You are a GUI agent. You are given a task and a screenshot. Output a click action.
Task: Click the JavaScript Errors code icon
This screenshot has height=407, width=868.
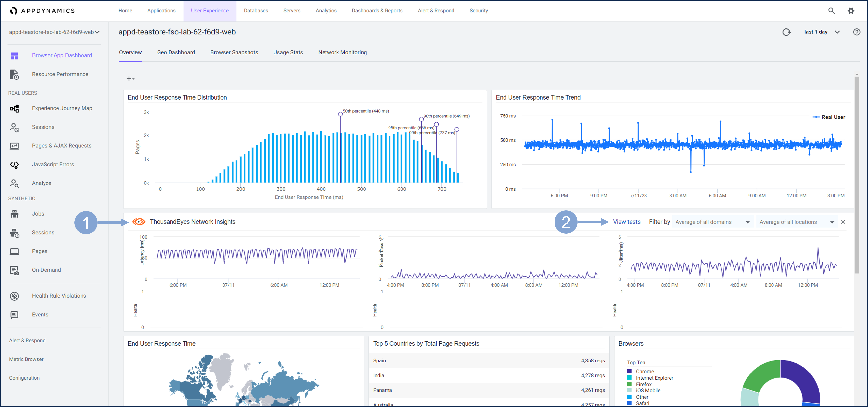click(x=14, y=165)
